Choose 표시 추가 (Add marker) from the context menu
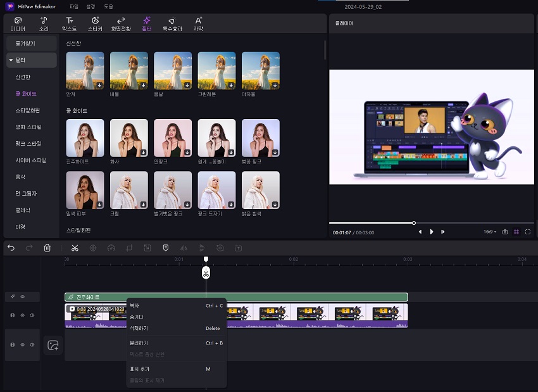The image size is (538, 392). [177, 369]
